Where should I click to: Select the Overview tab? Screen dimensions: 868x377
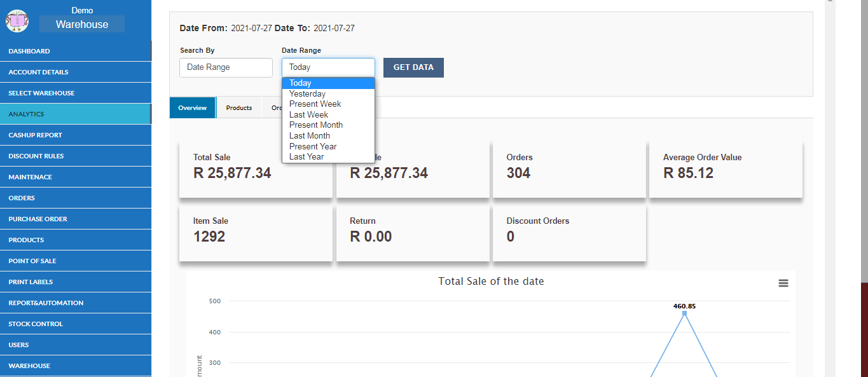192,107
